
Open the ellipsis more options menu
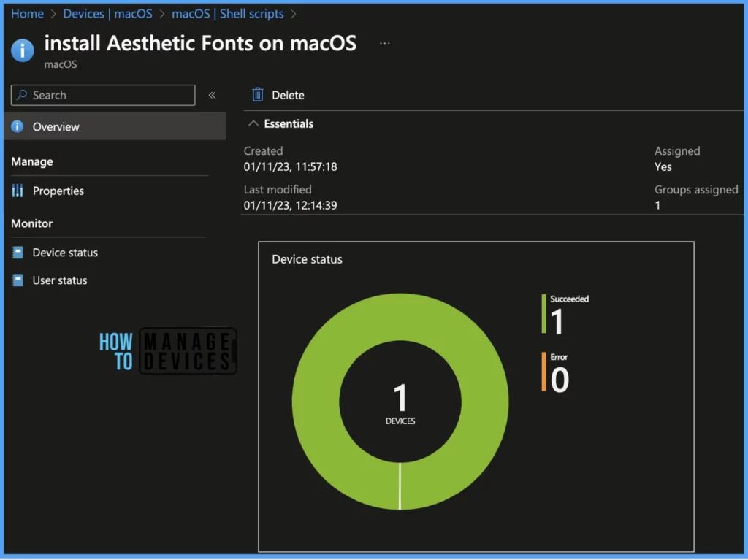point(385,44)
